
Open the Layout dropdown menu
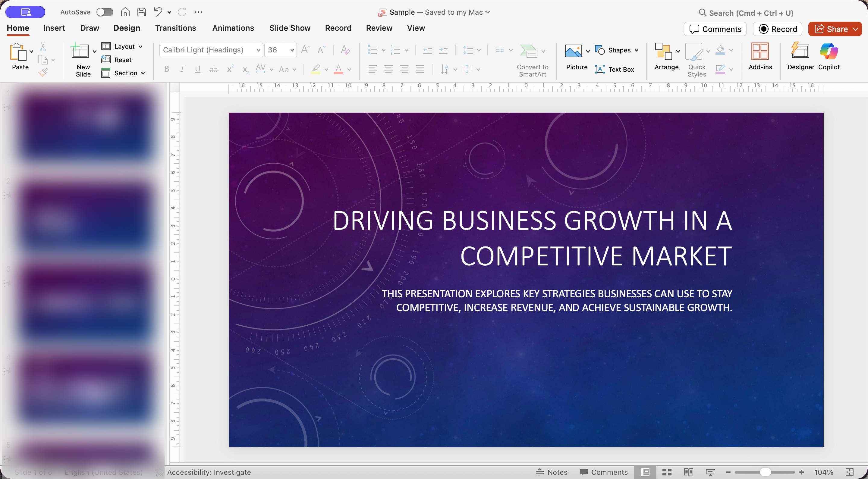(122, 46)
